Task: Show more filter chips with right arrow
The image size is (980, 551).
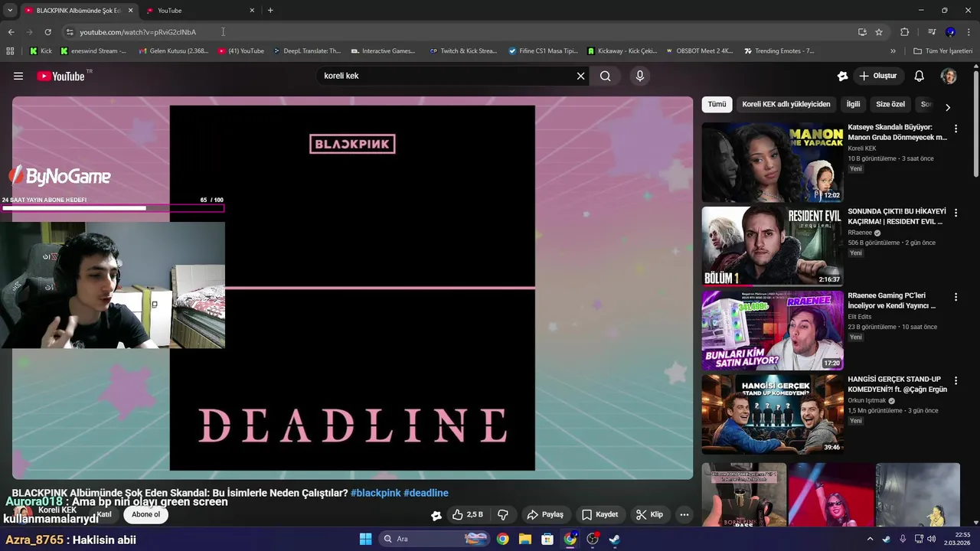Action: click(x=948, y=107)
